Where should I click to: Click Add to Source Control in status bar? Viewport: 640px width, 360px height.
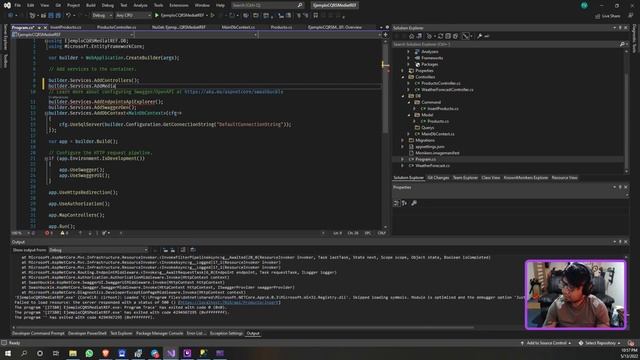pos(546,343)
